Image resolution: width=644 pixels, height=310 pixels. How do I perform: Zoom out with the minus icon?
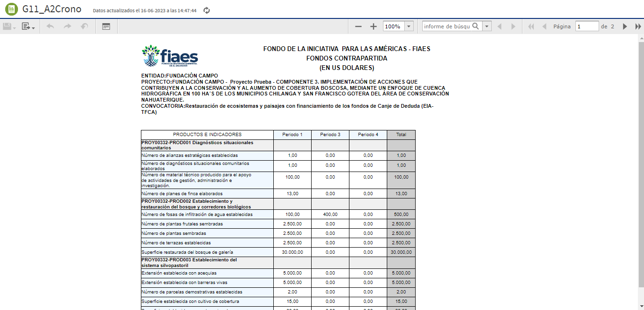[x=358, y=27]
